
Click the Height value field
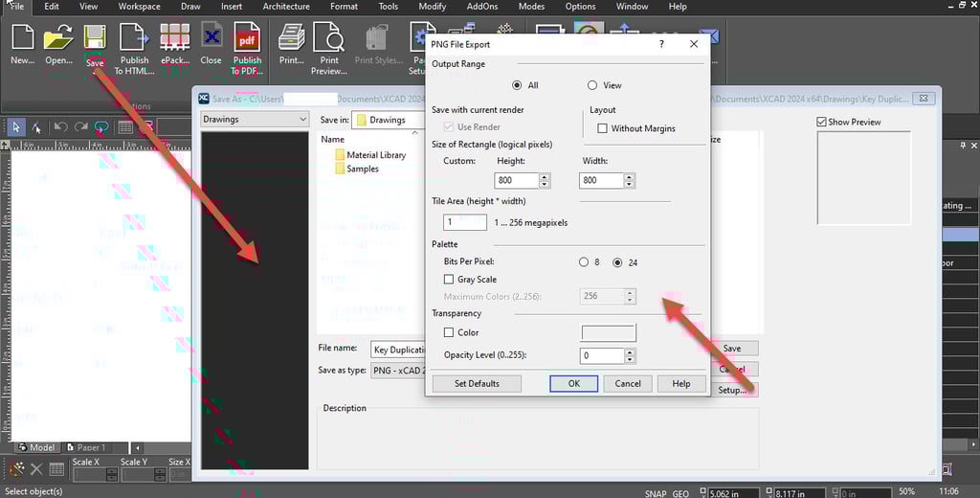[x=516, y=180]
